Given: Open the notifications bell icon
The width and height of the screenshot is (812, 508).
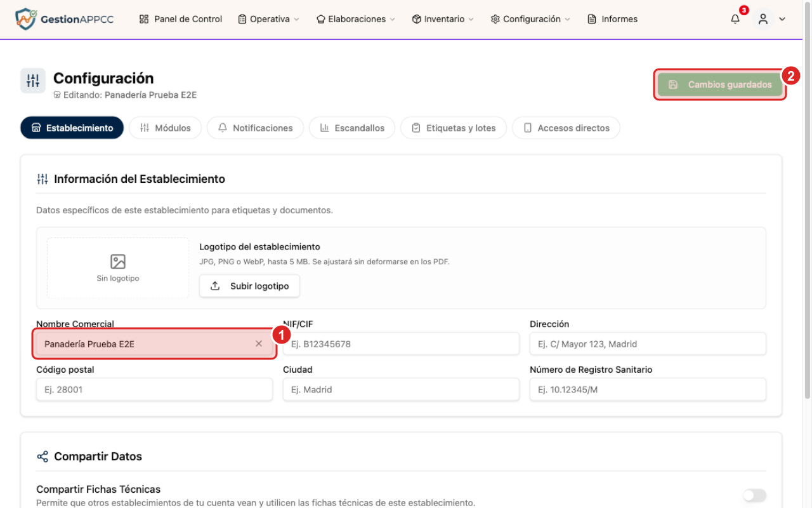Looking at the screenshot, I should tap(735, 19).
